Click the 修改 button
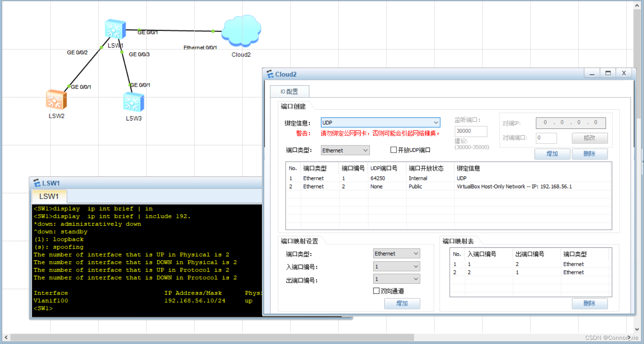 click(589, 138)
